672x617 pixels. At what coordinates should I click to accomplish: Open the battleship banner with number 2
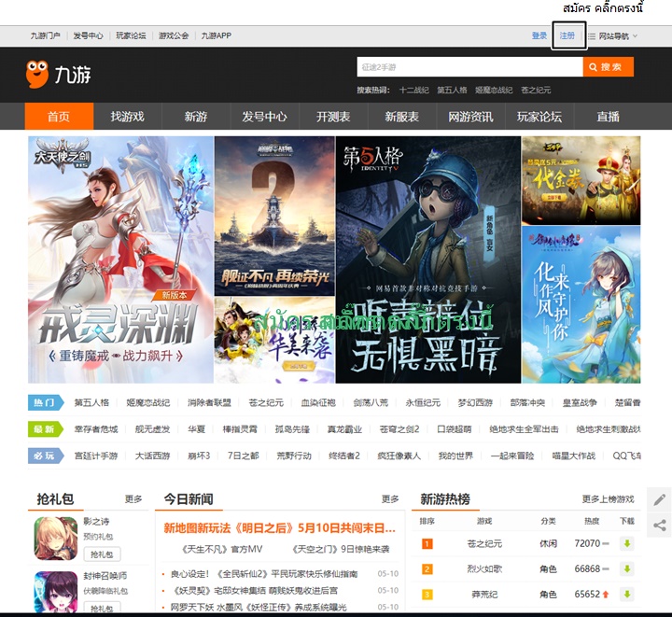[x=274, y=216]
